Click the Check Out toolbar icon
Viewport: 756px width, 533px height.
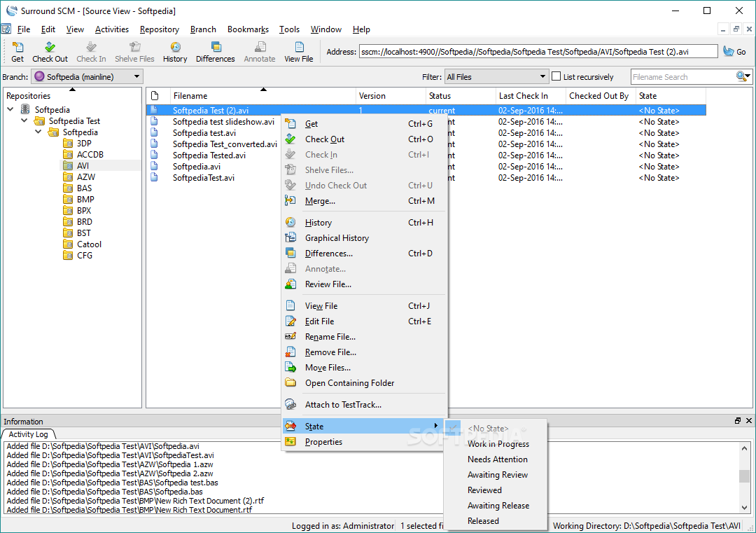tap(50, 52)
